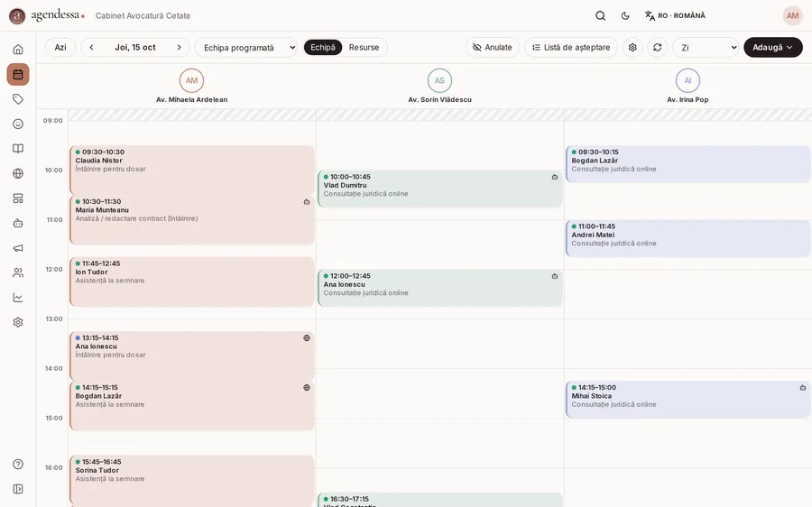Open the globe icon in sidebar
Screen dimensions: 812x507
click(18, 173)
